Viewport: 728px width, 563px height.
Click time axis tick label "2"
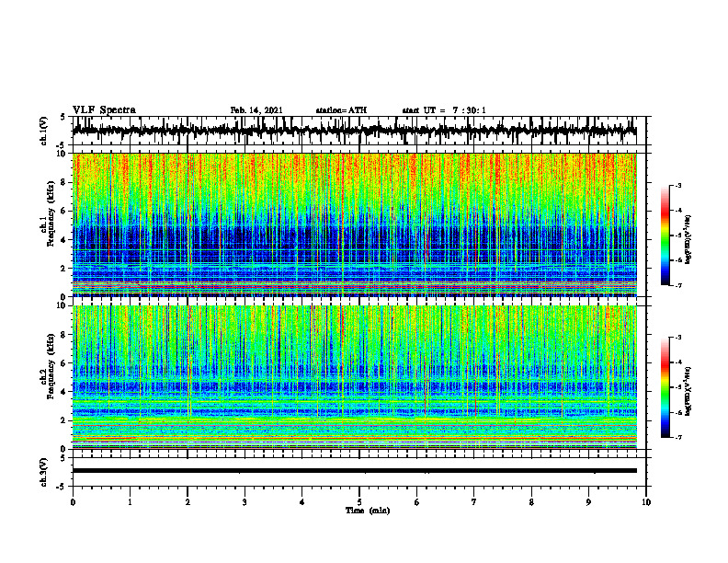click(188, 502)
